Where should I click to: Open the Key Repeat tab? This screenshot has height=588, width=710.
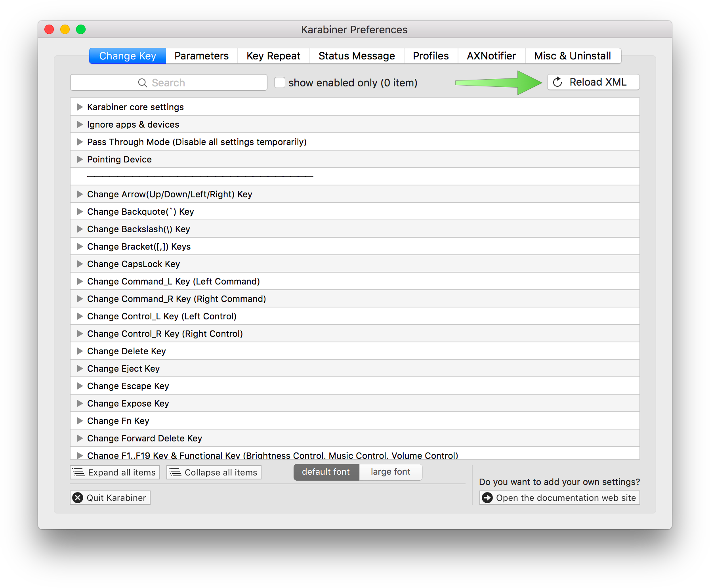coord(273,56)
